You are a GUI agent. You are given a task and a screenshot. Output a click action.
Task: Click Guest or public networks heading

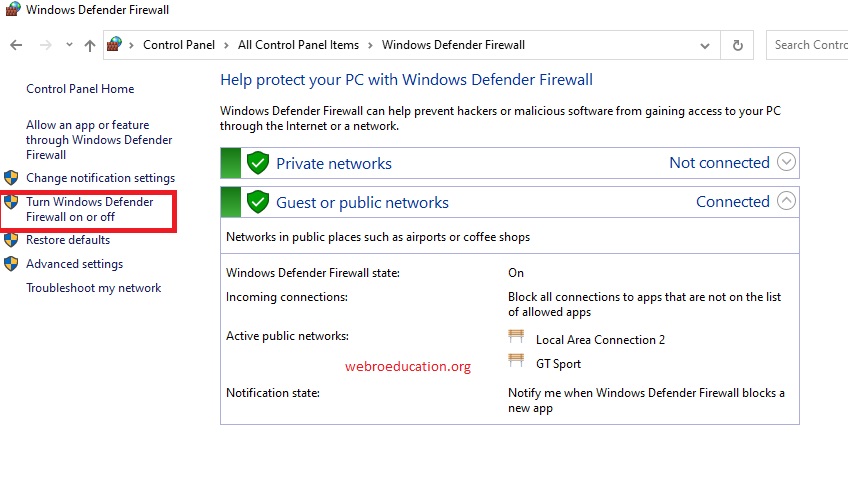(362, 202)
